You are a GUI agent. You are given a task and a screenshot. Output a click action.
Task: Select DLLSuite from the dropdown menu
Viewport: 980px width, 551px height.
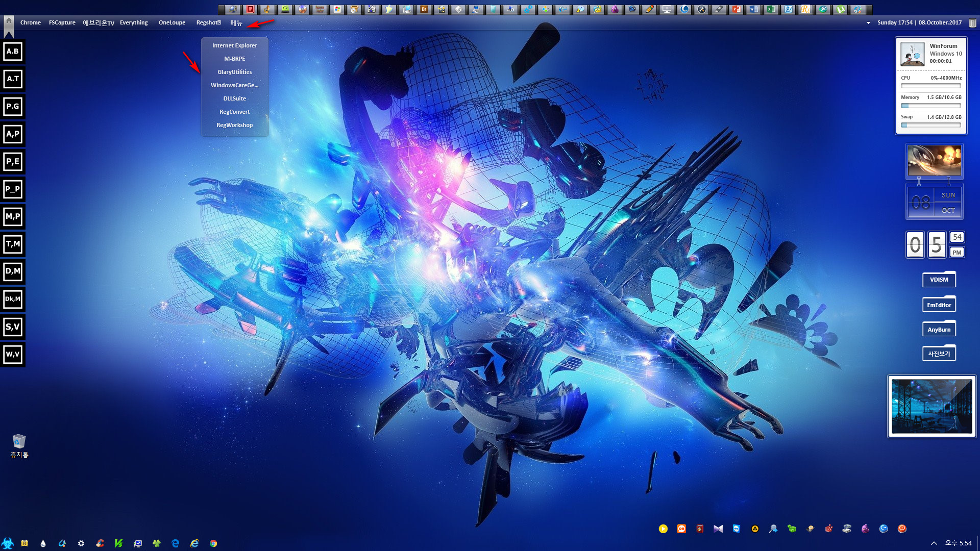click(x=235, y=98)
